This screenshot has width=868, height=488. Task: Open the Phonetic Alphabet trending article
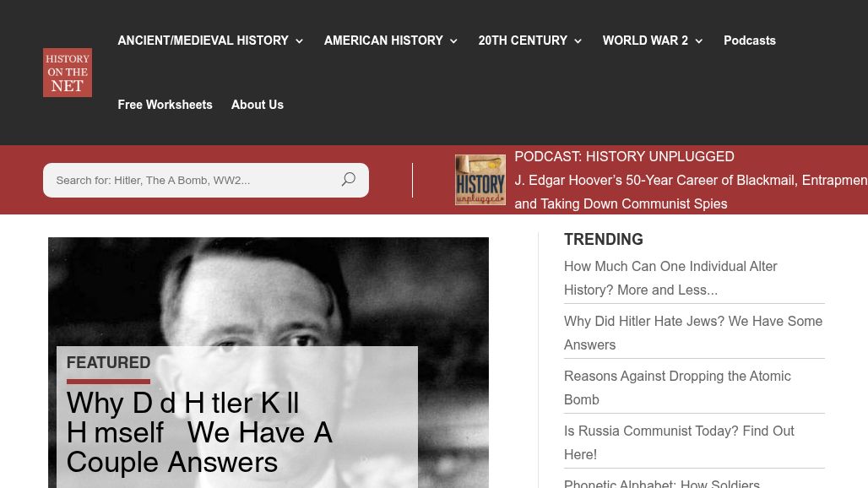[x=662, y=482]
